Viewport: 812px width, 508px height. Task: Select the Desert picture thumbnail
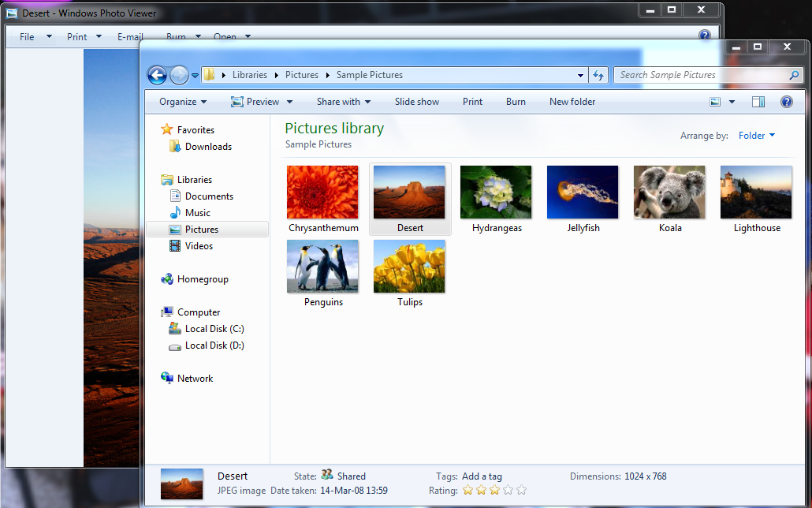(409, 192)
